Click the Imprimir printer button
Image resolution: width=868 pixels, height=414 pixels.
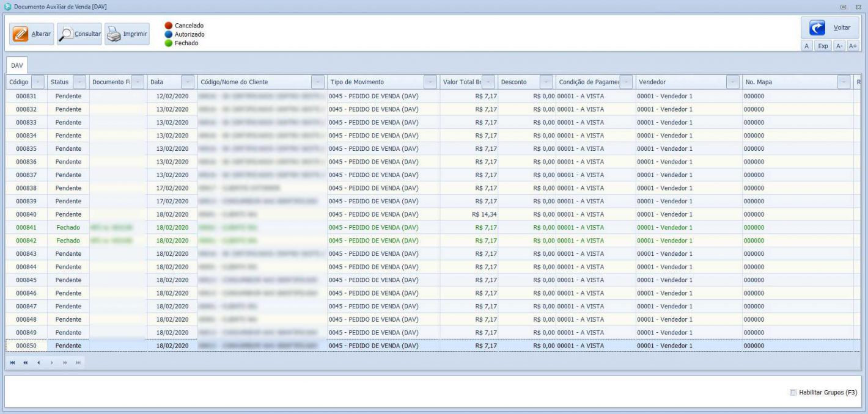[127, 34]
